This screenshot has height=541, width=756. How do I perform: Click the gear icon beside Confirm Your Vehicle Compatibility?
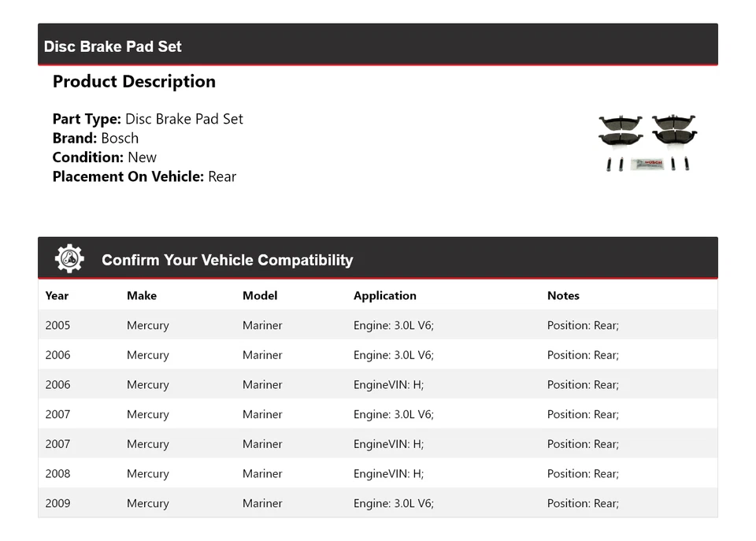coord(69,259)
